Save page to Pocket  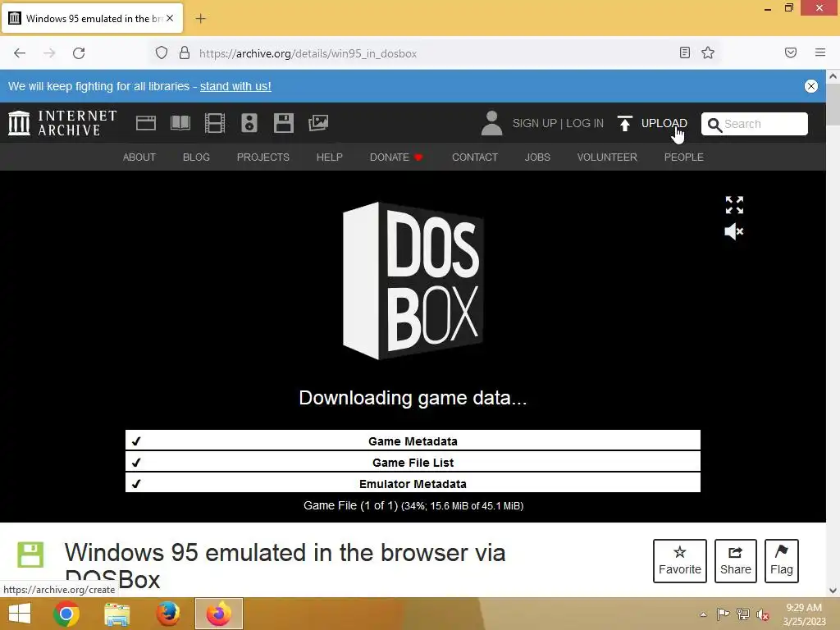tap(791, 52)
